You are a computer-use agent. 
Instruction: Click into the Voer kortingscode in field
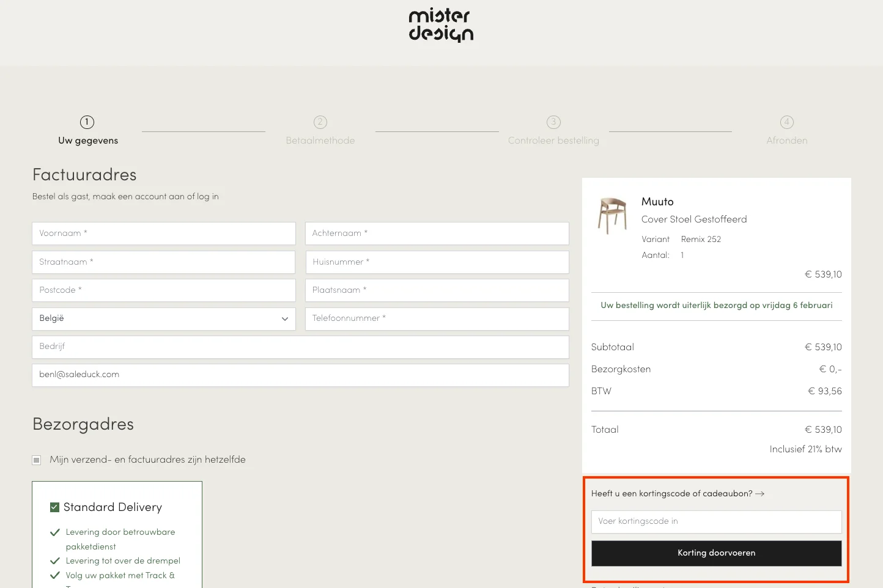716,521
